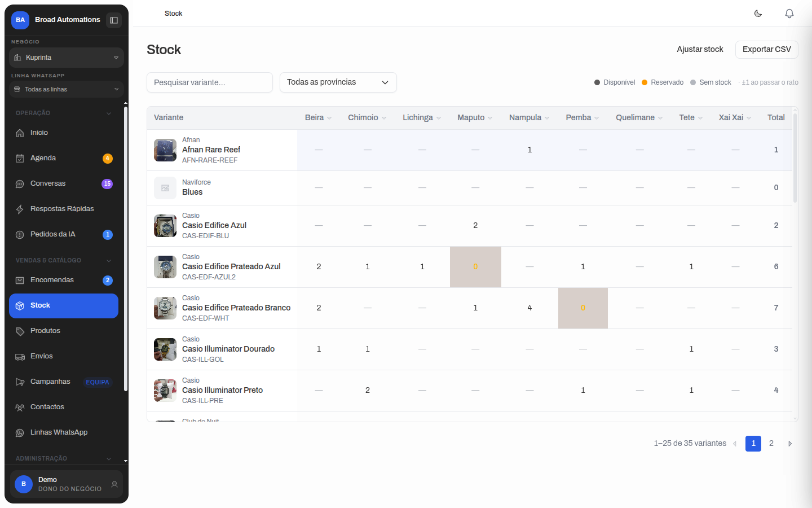Screen dimensions: 812x508
Task: Click the user profile icon beside Demo
Action: (114, 484)
